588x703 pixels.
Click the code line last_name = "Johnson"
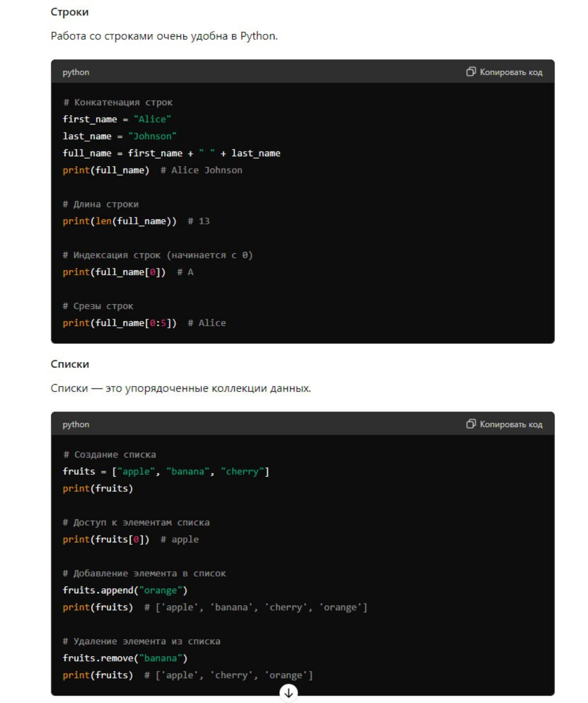click(x=120, y=136)
